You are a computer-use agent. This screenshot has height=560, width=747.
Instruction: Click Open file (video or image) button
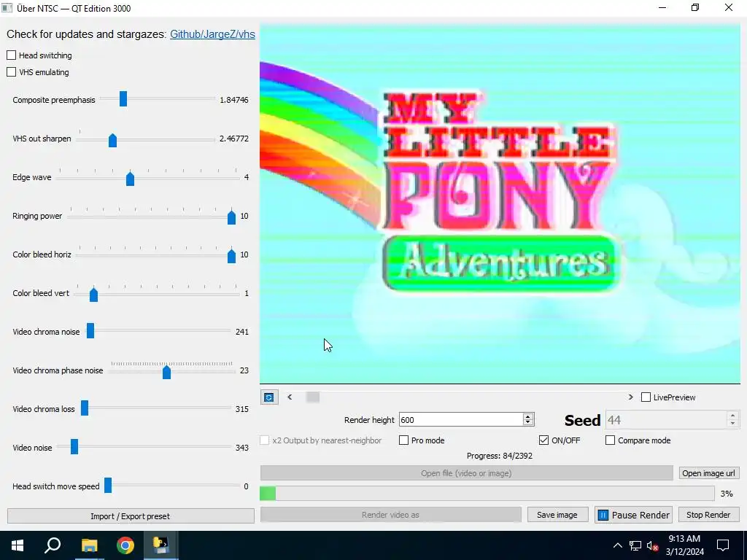(x=466, y=472)
